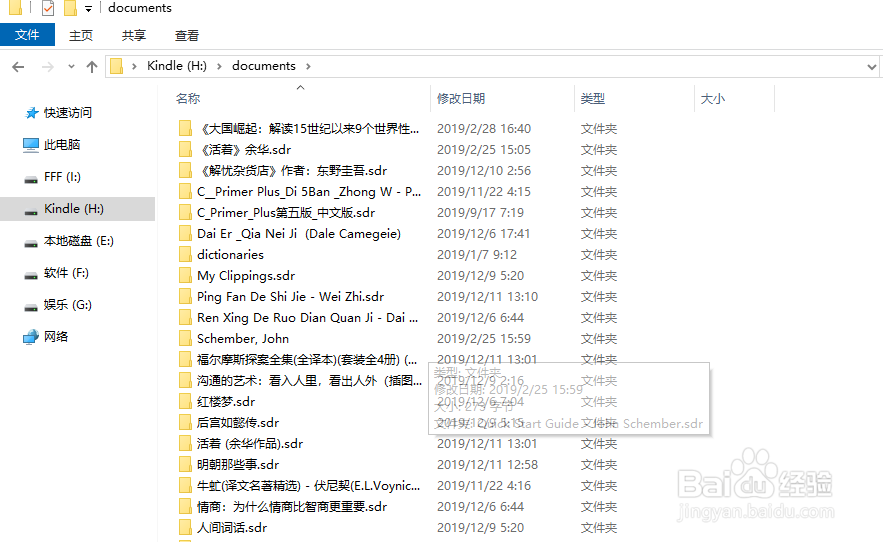Select 此电脑 in the navigation pane
The height and width of the screenshot is (542, 883).
click(62, 145)
